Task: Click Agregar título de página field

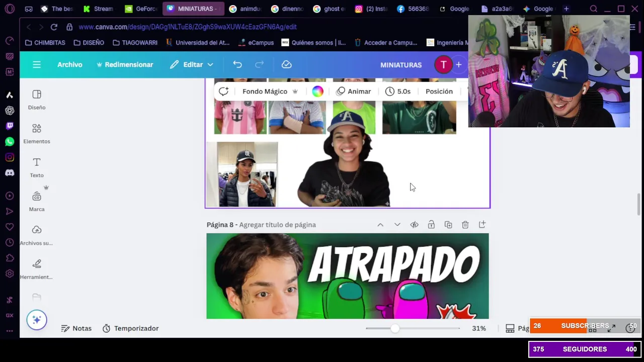Action: (278, 225)
